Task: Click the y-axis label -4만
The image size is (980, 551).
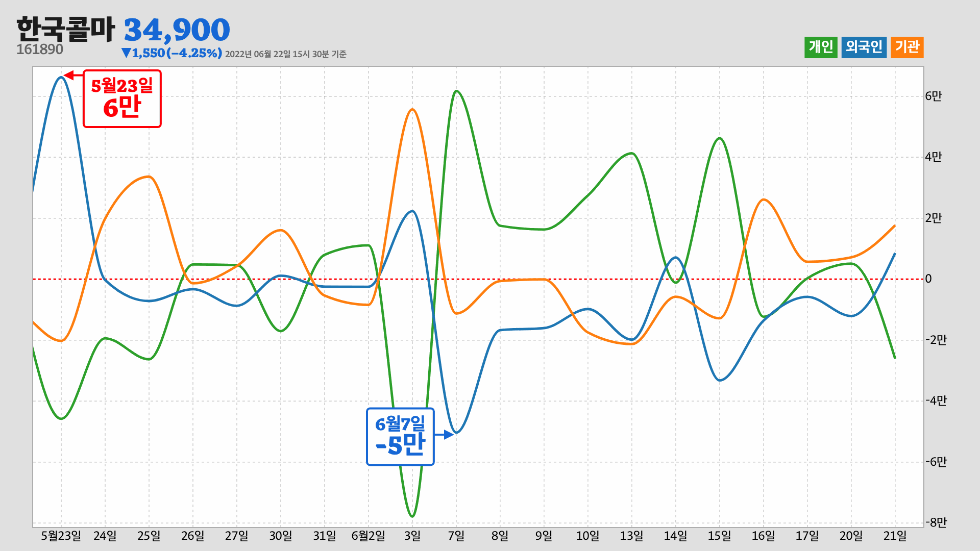Action: (x=936, y=400)
